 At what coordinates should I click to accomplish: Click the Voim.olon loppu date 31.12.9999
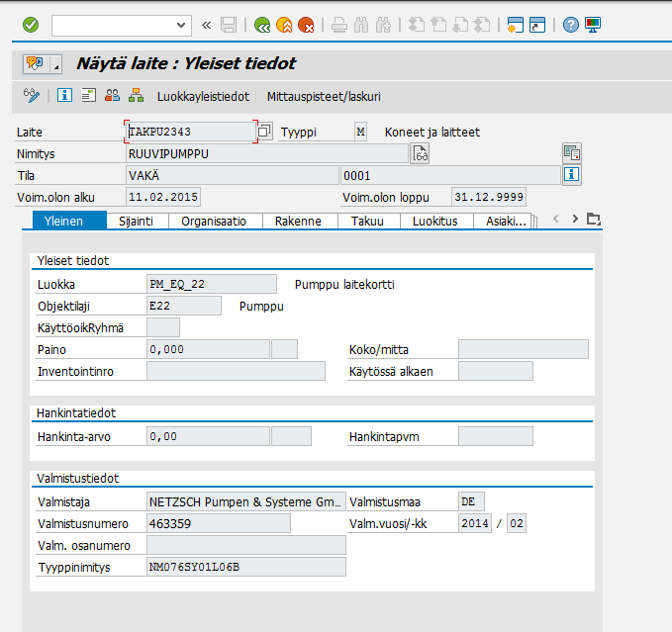489,197
